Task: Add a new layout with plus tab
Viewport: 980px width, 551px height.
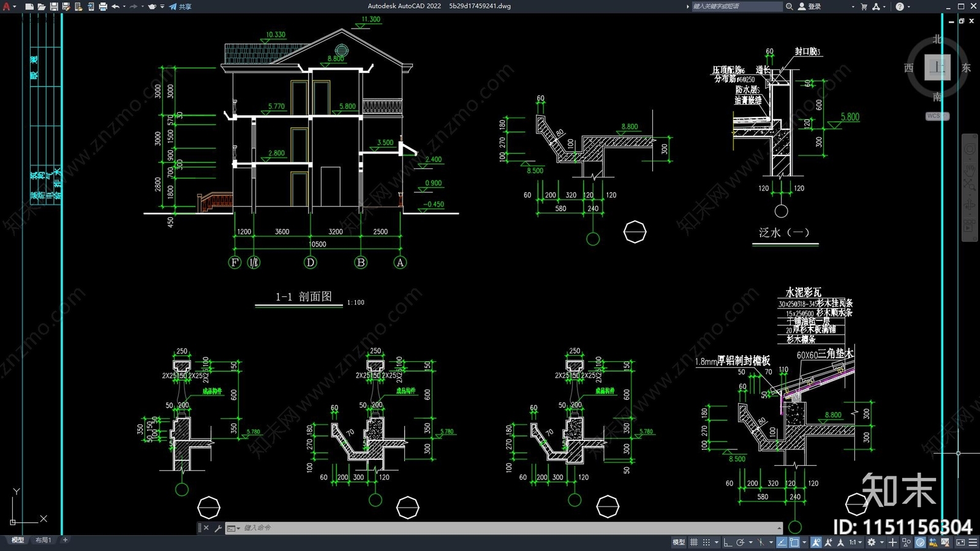Action: click(x=65, y=540)
